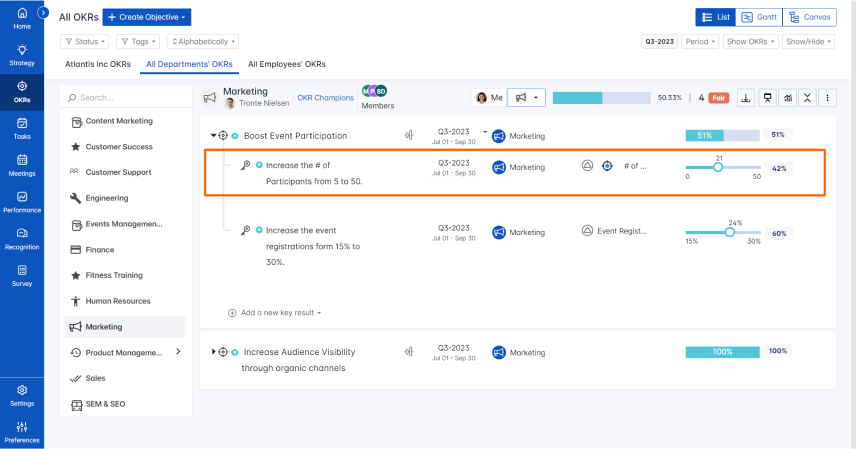Click the 51% progress bar of Boost Event Participation
The height and width of the screenshot is (449, 856).
[x=722, y=135]
